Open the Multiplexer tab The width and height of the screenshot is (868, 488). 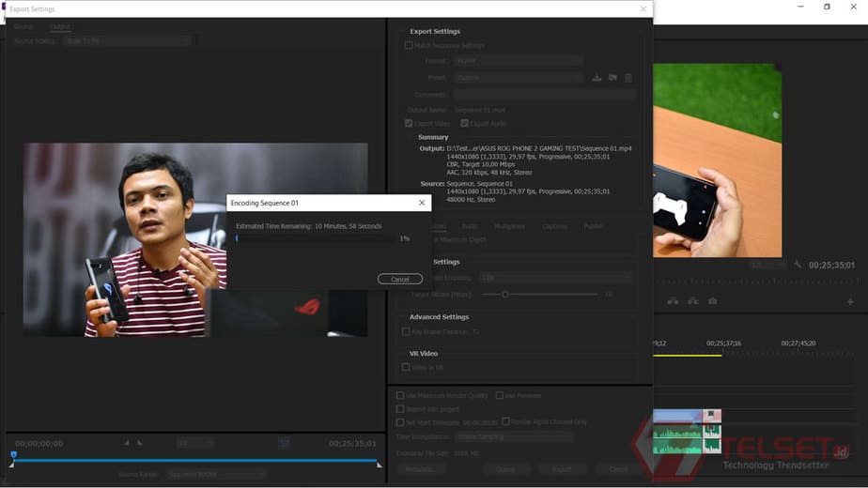pyautogui.click(x=509, y=226)
